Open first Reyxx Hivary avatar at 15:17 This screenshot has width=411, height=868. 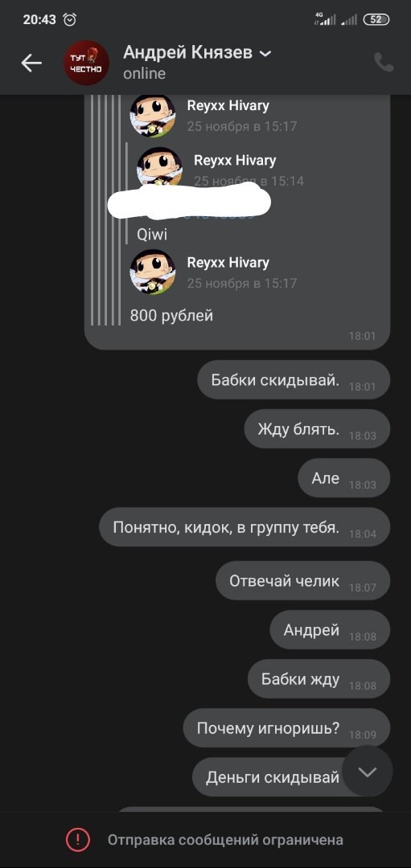point(152,115)
